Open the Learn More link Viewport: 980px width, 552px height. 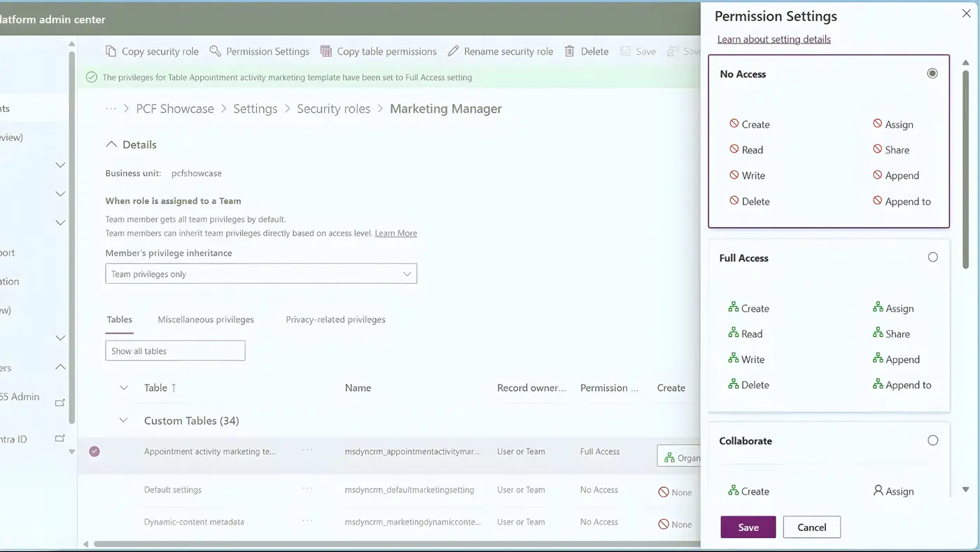tap(395, 233)
